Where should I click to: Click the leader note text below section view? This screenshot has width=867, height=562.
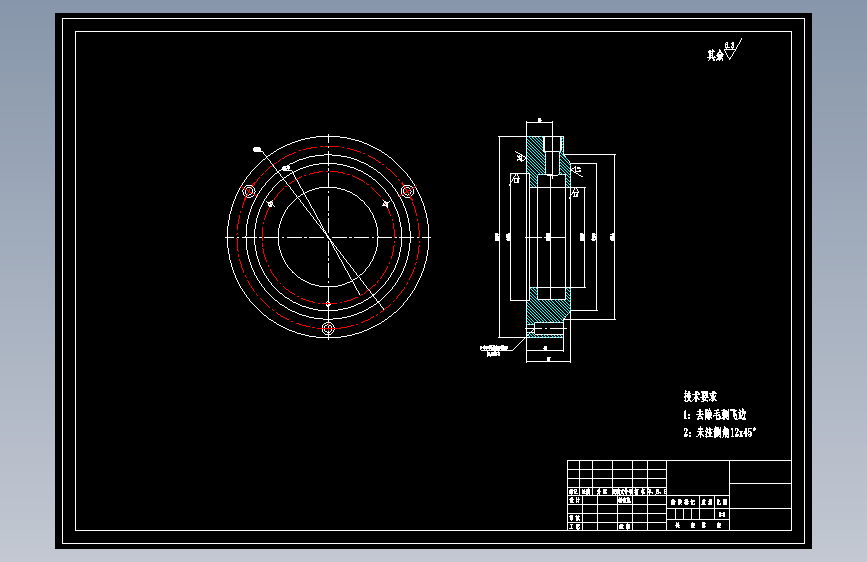494,351
